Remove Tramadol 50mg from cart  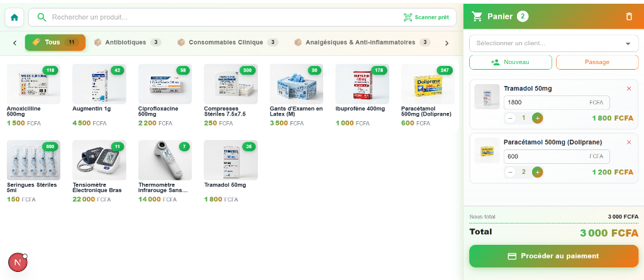coord(629,89)
